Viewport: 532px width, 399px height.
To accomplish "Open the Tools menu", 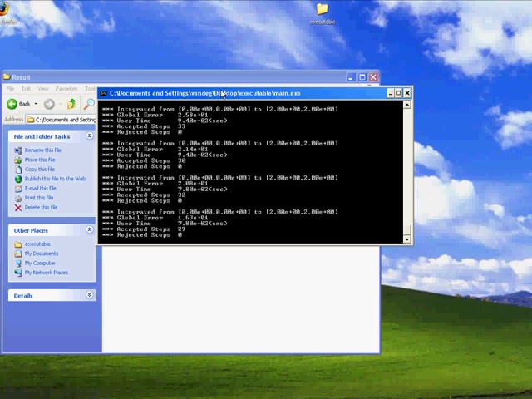I will pyautogui.click(x=91, y=89).
